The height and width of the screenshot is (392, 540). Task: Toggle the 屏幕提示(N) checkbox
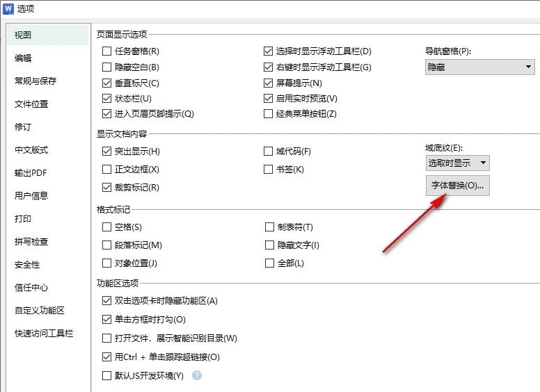(268, 83)
